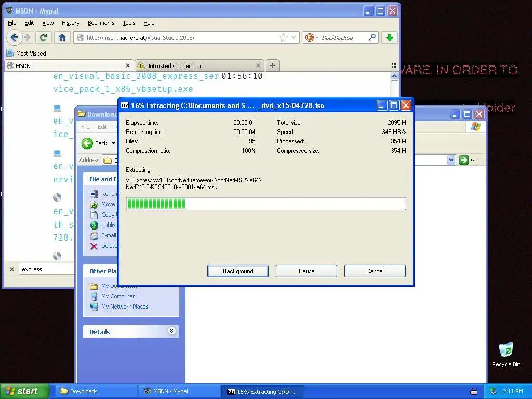
Task: Click the find field containing express
Action: pos(46,269)
